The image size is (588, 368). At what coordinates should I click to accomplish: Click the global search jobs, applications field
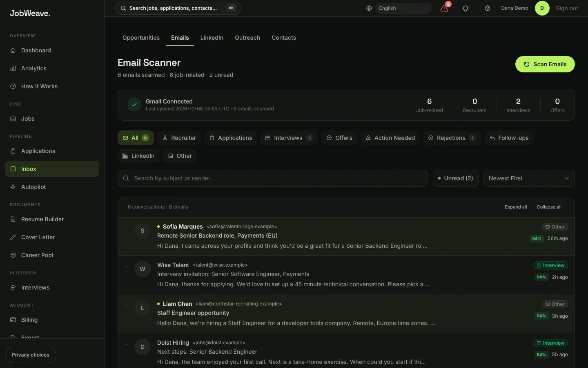[x=178, y=8]
